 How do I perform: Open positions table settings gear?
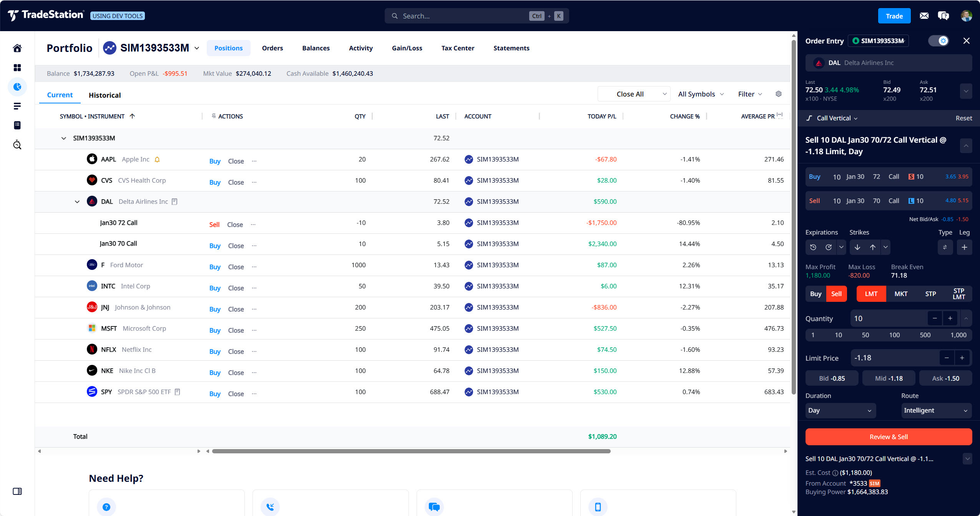point(778,94)
